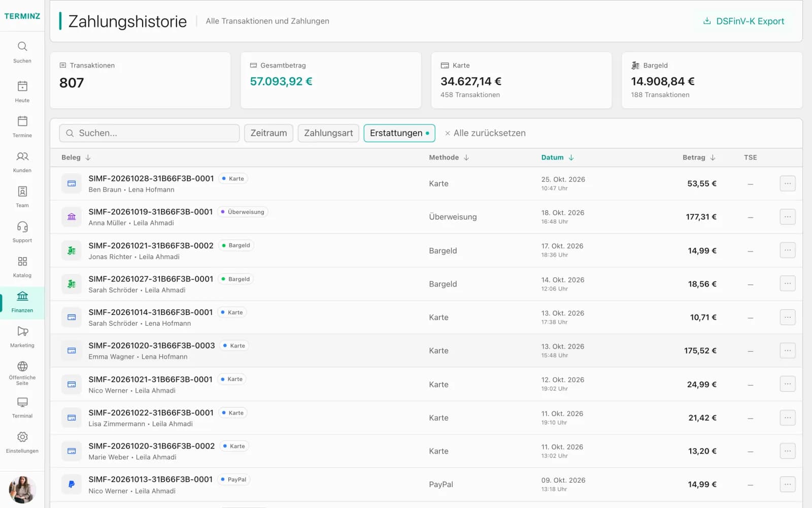
Task: Sort by Beleg column
Action: [76, 157]
